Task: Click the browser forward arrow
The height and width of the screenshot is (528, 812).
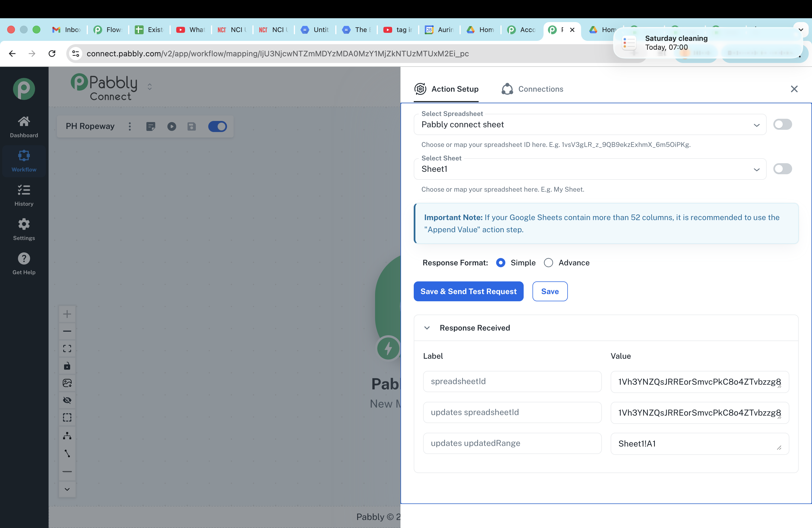Action: 32,54
